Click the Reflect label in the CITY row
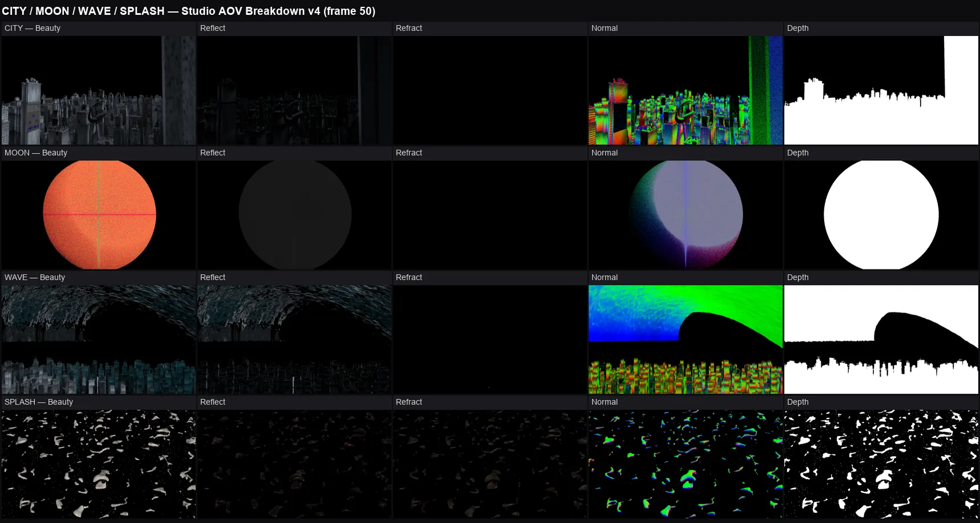The image size is (980, 523). click(x=213, y=28)
